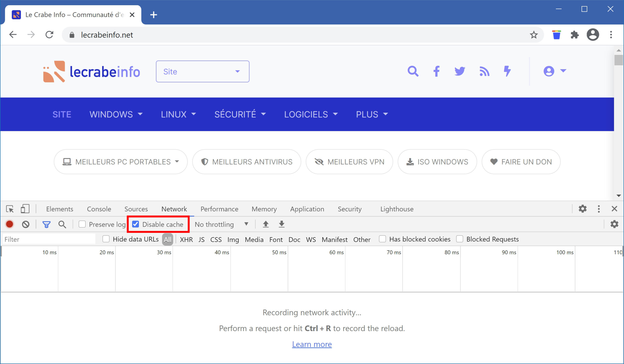
Task: Open the site user account dropdown
Action: (555, 71)
